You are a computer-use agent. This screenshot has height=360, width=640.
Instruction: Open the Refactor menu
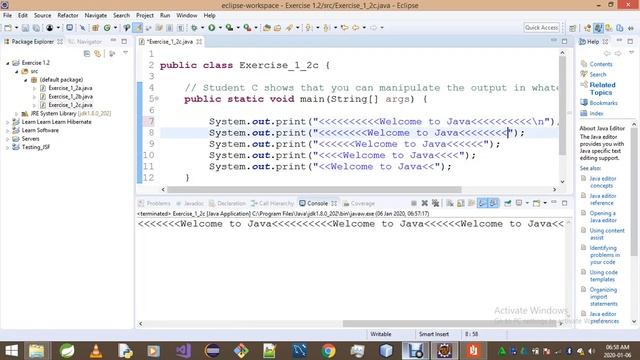(68, 15)
